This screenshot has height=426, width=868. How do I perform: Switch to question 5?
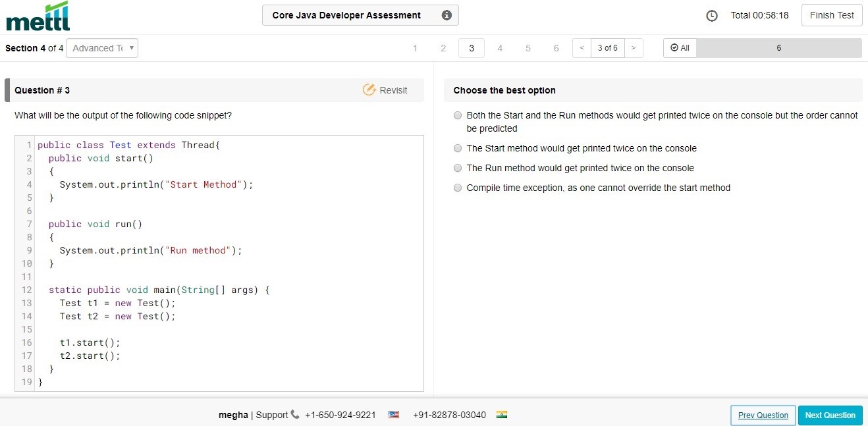[528, 47]
